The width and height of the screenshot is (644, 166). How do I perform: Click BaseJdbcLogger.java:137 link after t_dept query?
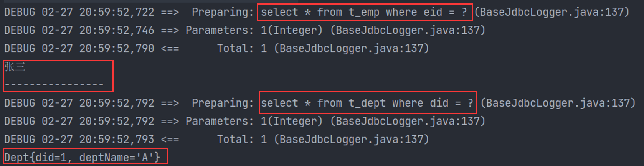(558, 103)
